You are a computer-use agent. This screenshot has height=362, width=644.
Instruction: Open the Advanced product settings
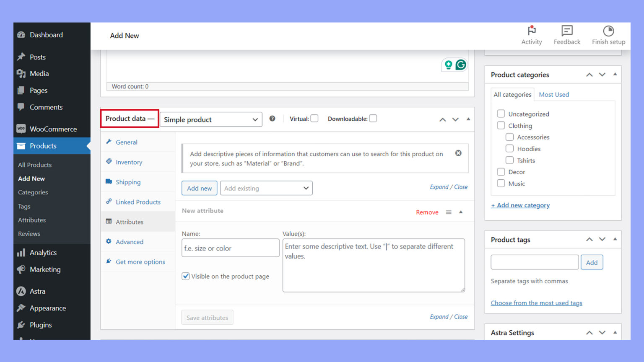(109, 242)
